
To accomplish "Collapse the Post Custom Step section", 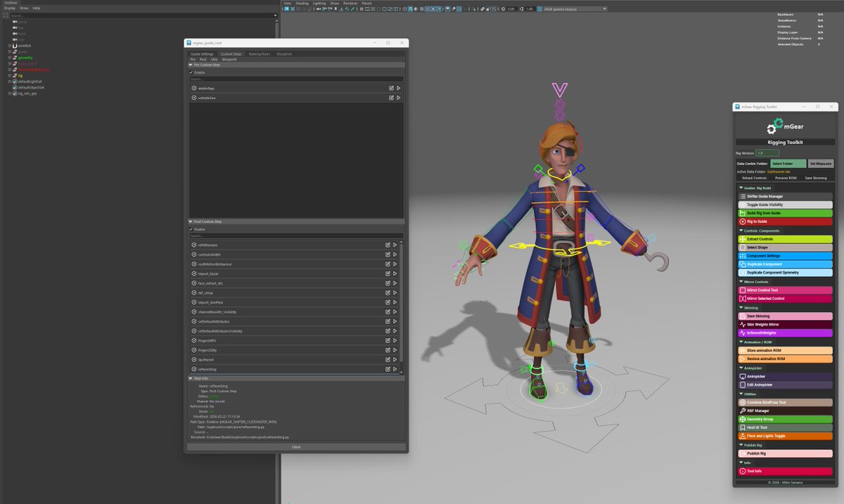I will (x=190, y=221).
